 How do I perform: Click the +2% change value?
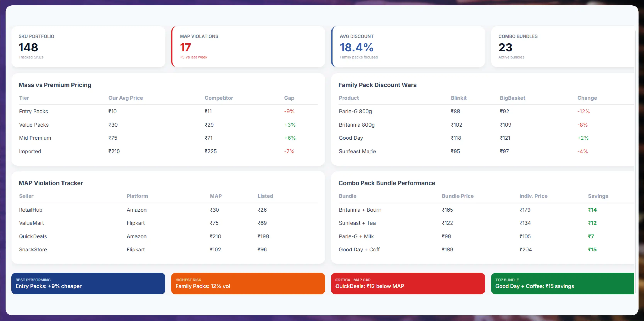click(583, 138)
